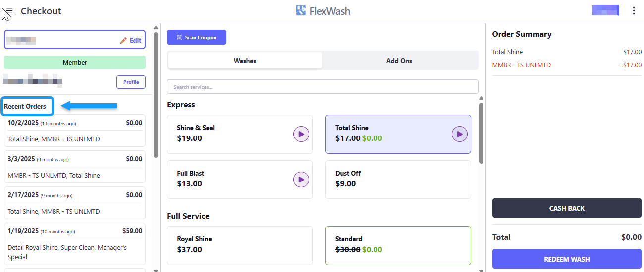
Task: Click the FlexWash logo icon
Action: [301, 10]
